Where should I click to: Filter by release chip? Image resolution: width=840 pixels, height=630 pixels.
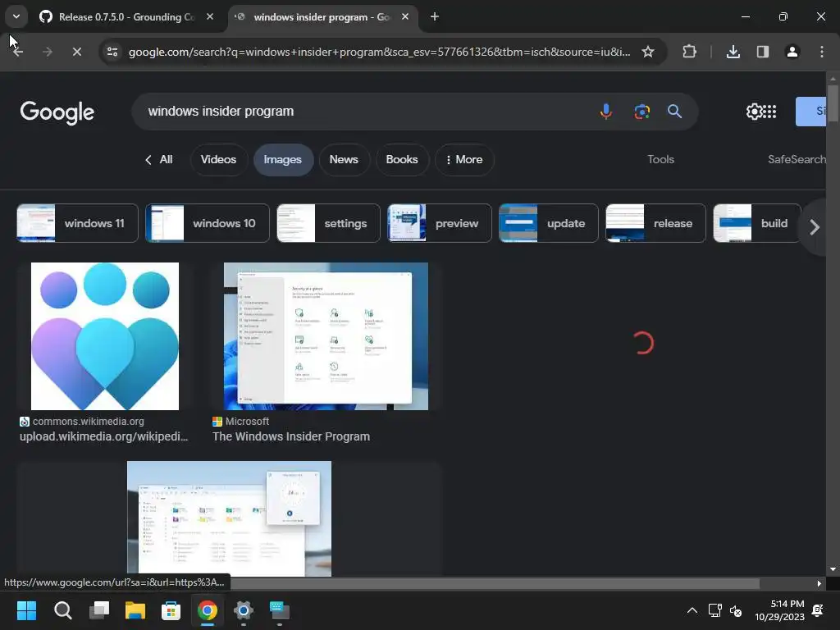click(655, 223)
